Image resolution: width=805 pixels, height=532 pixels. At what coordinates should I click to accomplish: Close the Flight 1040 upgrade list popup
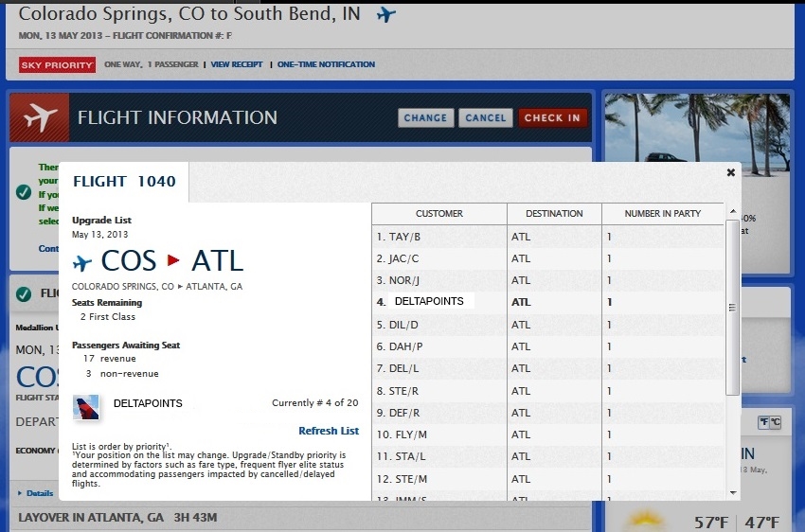point(731,173)
